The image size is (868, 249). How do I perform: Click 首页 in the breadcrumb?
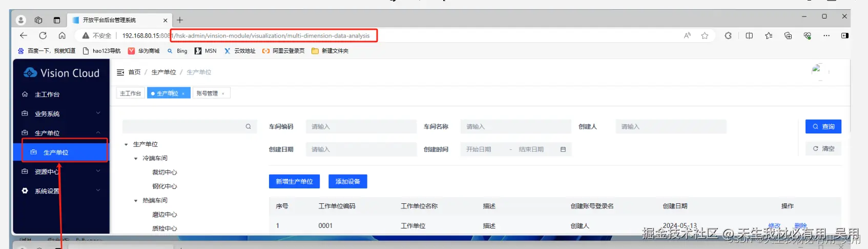pyautogui.click(x=134, y=72)
